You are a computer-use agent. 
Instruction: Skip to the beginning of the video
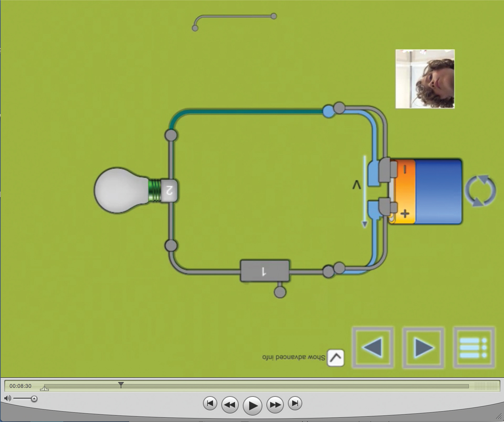(x=210, y=404)
